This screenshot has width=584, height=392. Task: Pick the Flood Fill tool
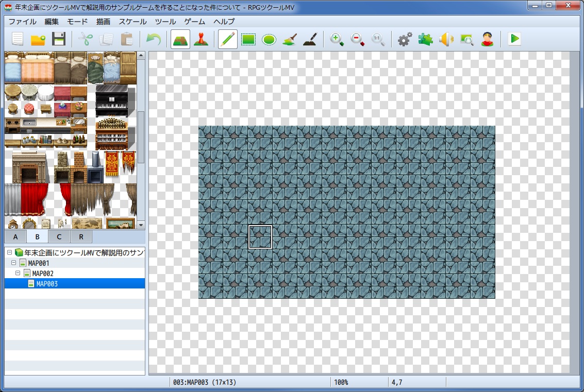pos(289,40)
